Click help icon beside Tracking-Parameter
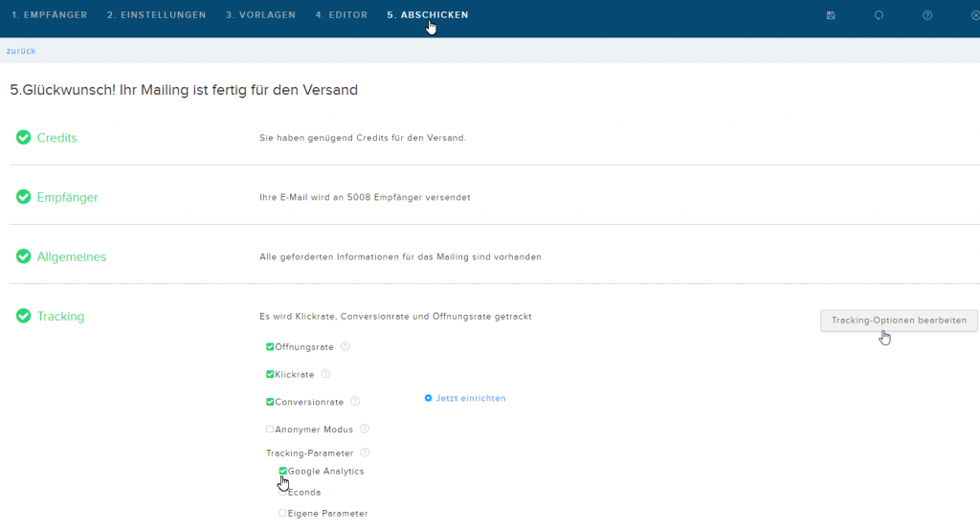Viewport: 980px width, 531px height. coord(365,453)
